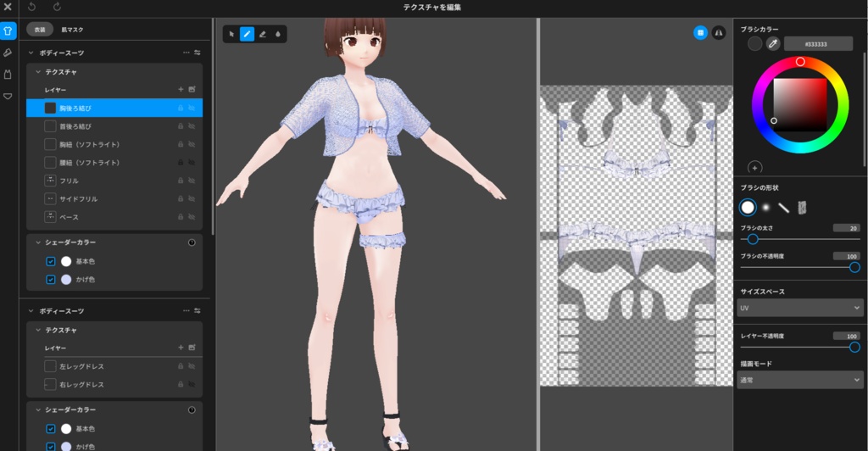The image size is (868, 451).
Task: Click the current brush color swatch
Action: pyautogui.click(x=754, y=44)
